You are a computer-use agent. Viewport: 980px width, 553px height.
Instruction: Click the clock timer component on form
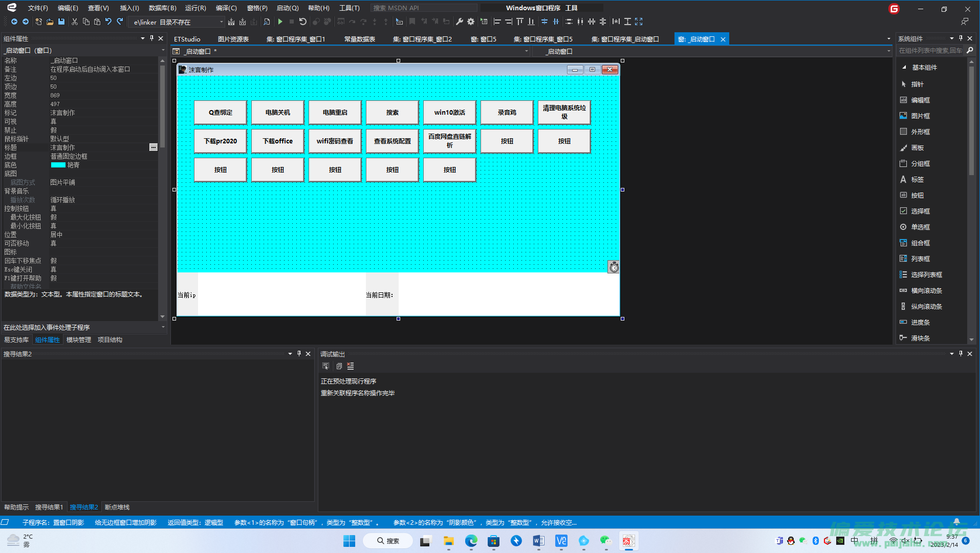(614, 267)
